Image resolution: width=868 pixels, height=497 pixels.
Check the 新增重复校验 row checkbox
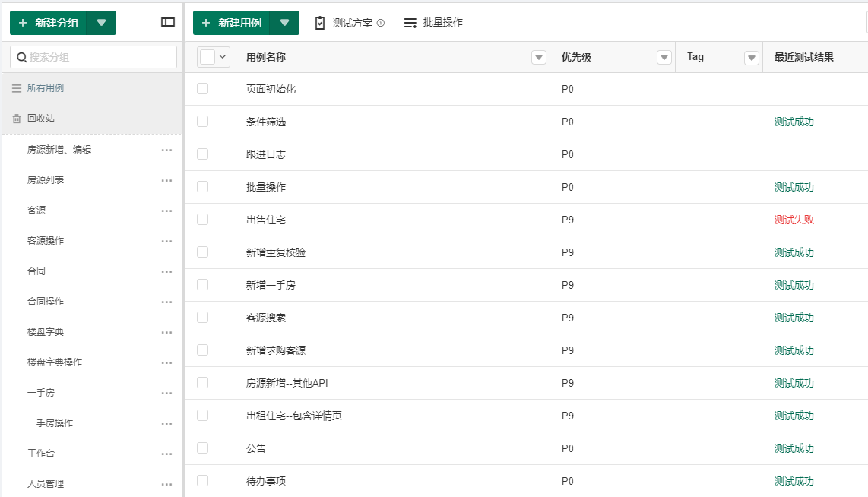pos(203,252)
